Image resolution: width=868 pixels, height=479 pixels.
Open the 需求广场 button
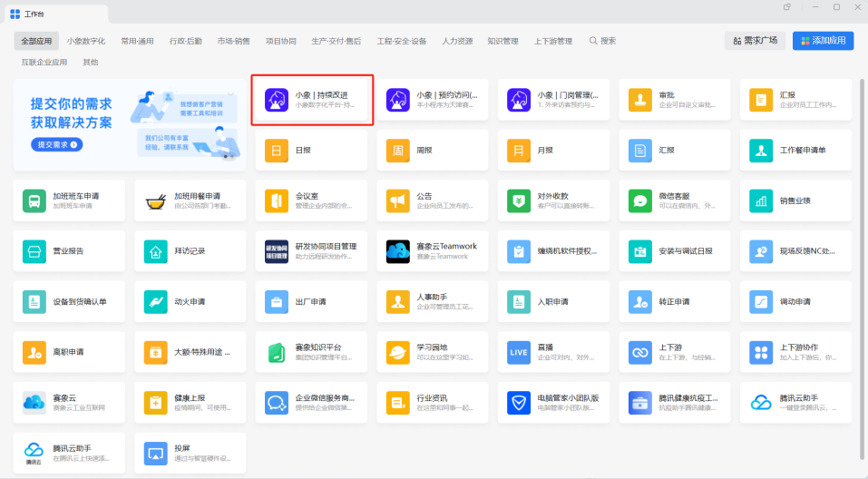pos(754,41)
